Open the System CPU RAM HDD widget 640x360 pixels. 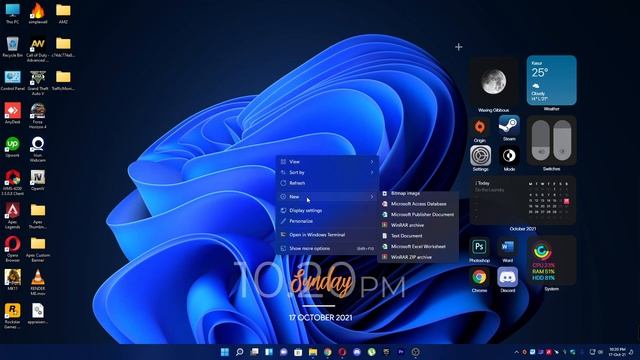click(x=551, y=260)
